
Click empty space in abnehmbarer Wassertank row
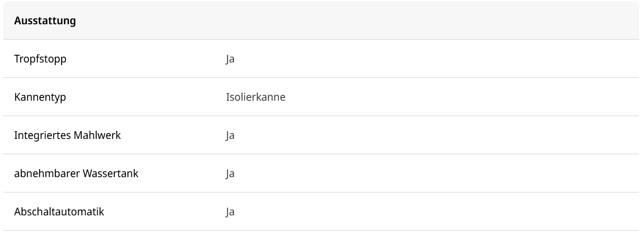(x=428, y=173)
